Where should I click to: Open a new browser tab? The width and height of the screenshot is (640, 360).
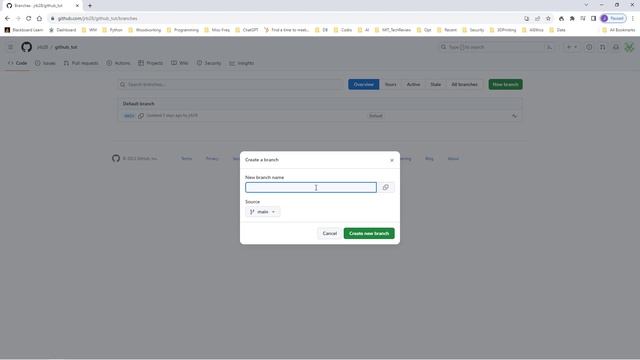click(x=90, y=6)
